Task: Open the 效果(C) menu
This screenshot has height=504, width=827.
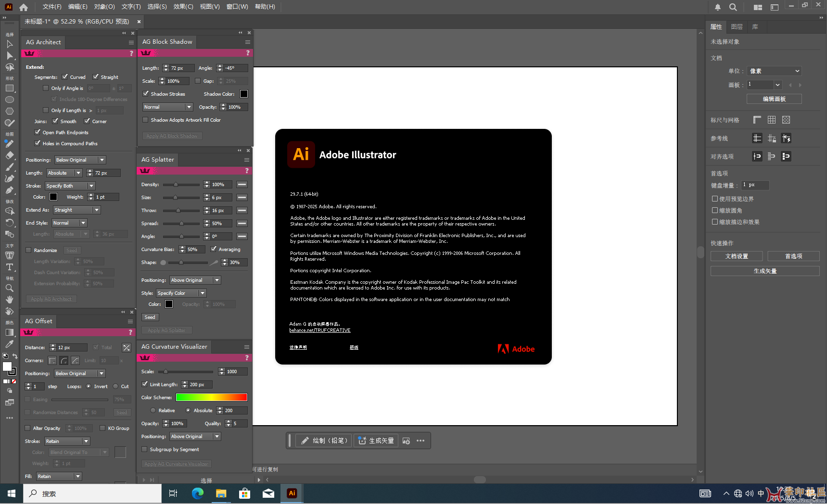Action: click(183, 7)
